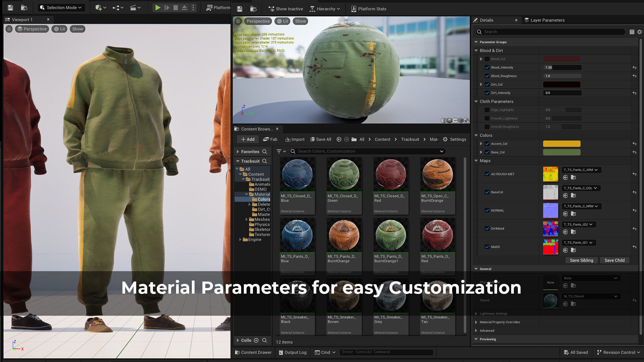
Task: Open the Selection Mode dropdown
Action: tap(61, 7)
